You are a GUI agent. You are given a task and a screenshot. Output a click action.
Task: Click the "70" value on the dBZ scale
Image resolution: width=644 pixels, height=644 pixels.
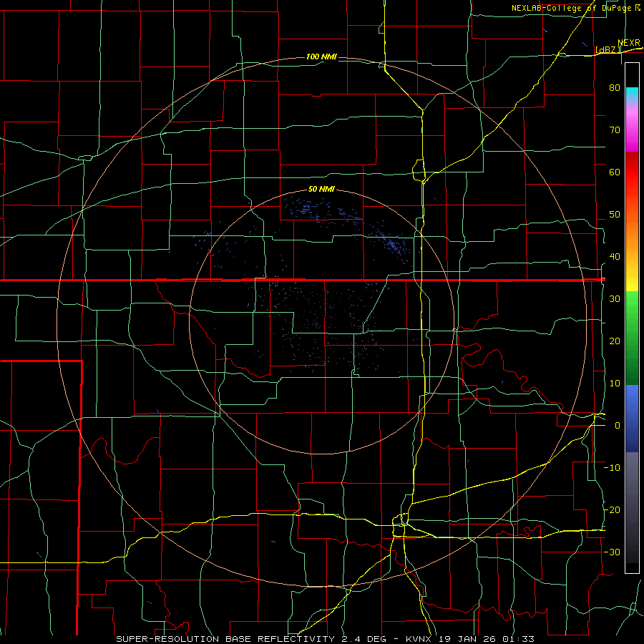tap(615, 130)
